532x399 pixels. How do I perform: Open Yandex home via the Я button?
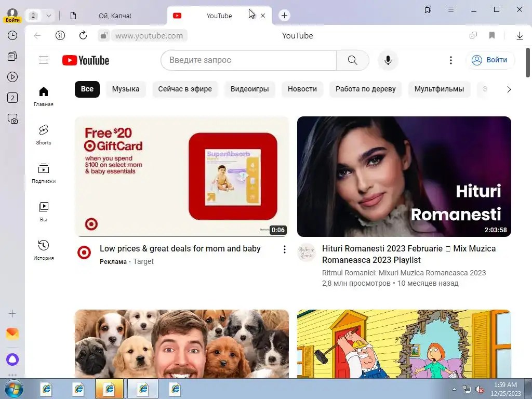pos(60,36)
